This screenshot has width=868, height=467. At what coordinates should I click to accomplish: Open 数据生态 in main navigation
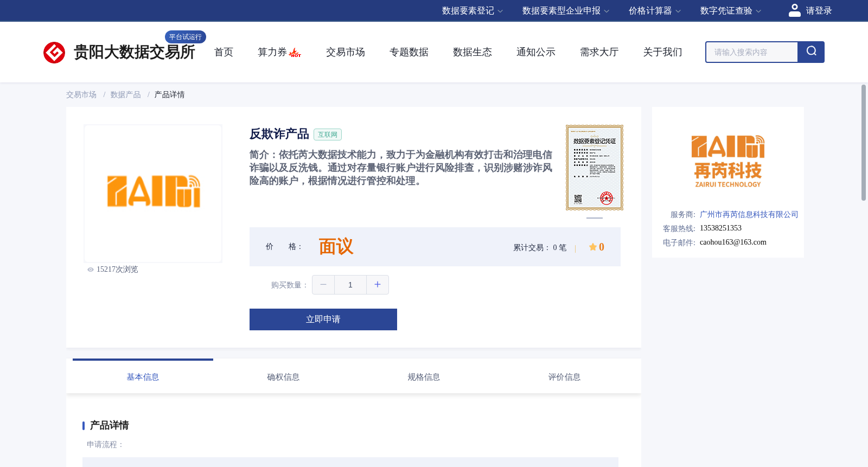click(x=473, y=52)
